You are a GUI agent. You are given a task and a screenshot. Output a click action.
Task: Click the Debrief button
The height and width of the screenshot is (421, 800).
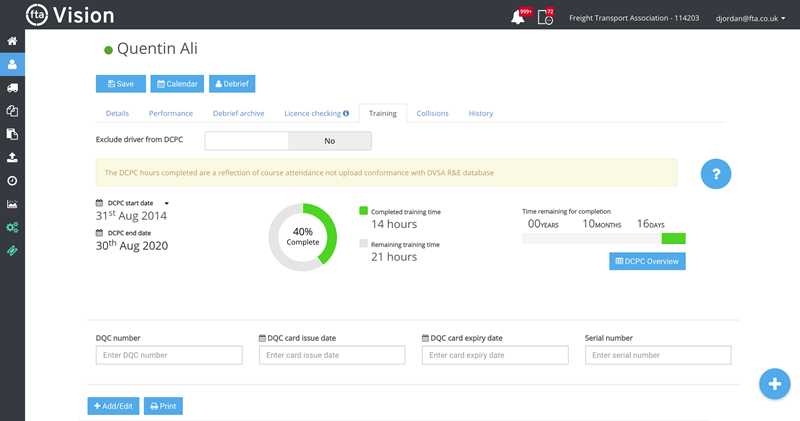tap(232, 84)
